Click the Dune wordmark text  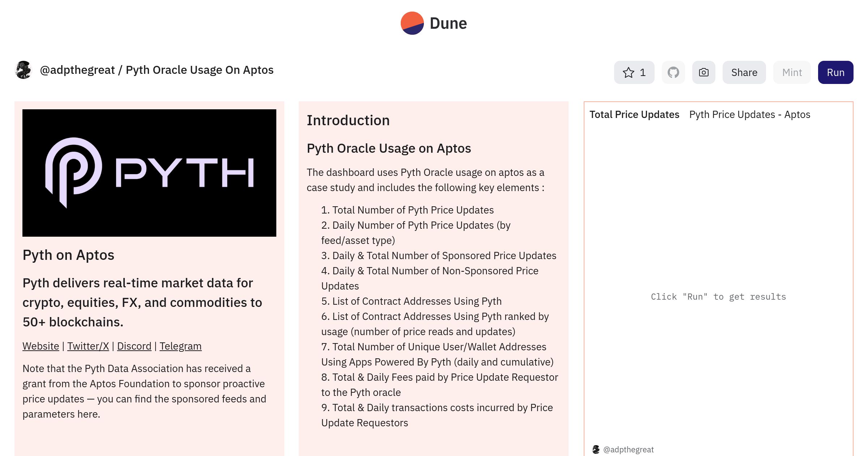[448, 24]
